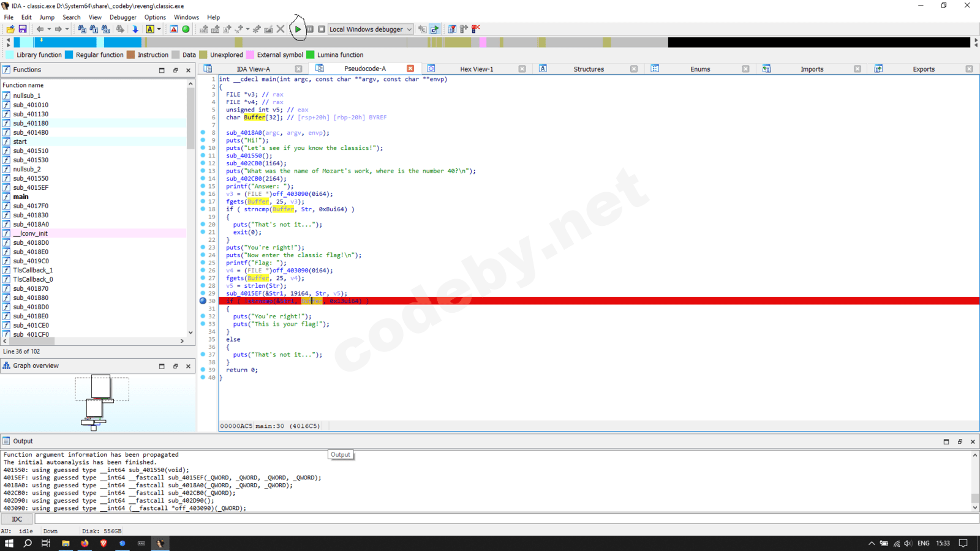Image resolution: width=980 pixels, height=551 pixels.
Task: Show hidden system tray icons
Action: point(872,543)
